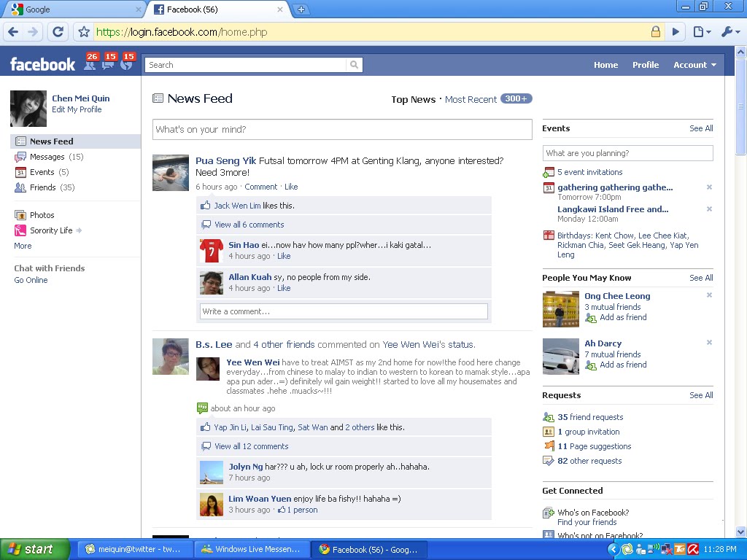This screenshot has height=560, width=747.
Task: Click the 1 person like on Lim Woan Yuen's comment
Action: [298, 510]
